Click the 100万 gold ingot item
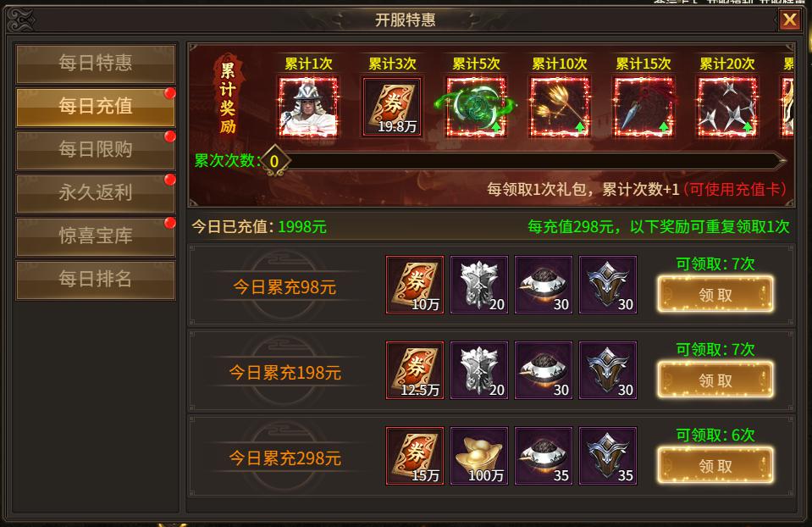 [x=479, y=456]
